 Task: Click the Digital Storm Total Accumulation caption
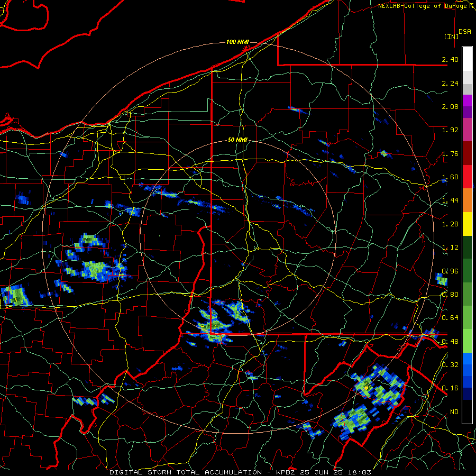(241, 472)
